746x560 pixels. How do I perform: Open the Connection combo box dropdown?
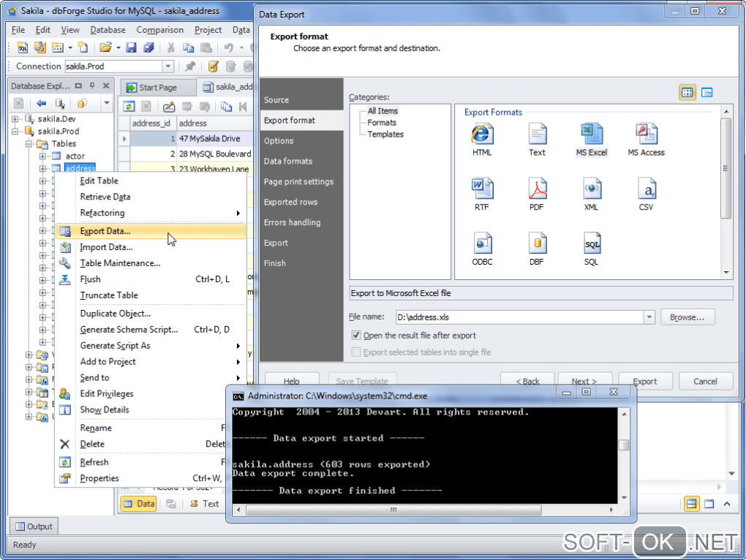tap(167, 67)
